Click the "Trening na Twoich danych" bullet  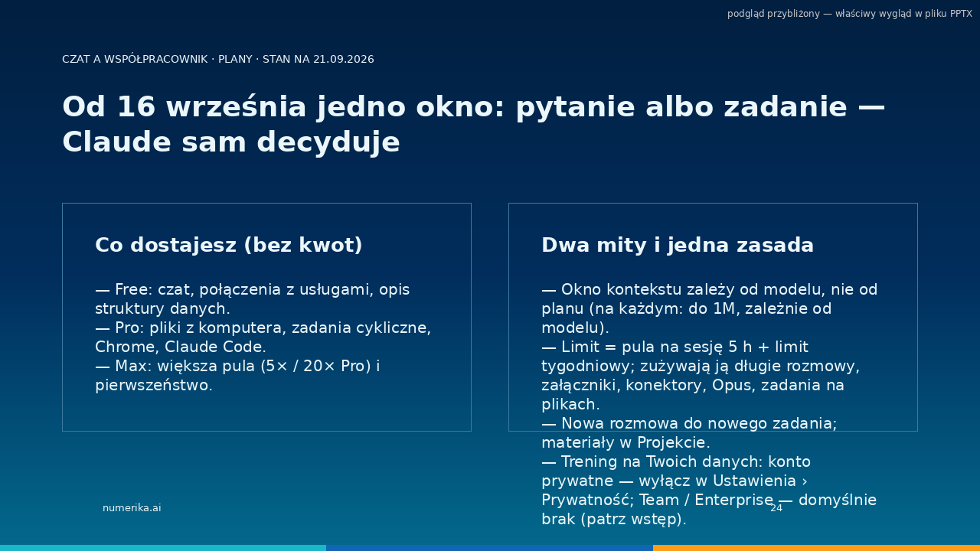tap(709, 491)
